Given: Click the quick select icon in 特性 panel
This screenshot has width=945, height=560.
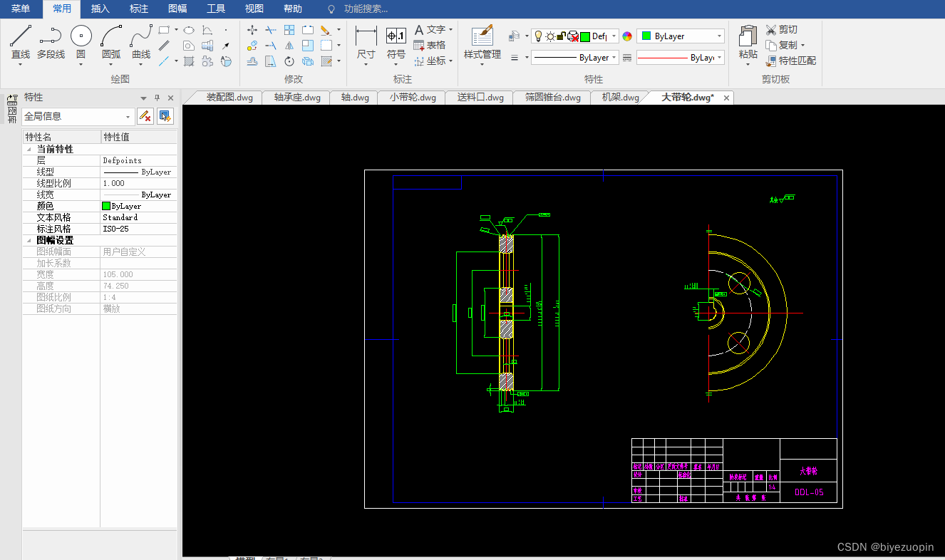Looking at the screenshot, I should pos(165,115).
